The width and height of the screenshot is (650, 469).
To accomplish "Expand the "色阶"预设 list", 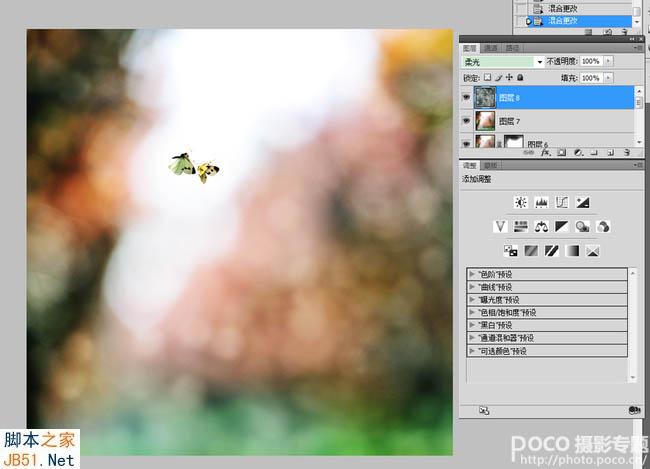I will [472, 274].
